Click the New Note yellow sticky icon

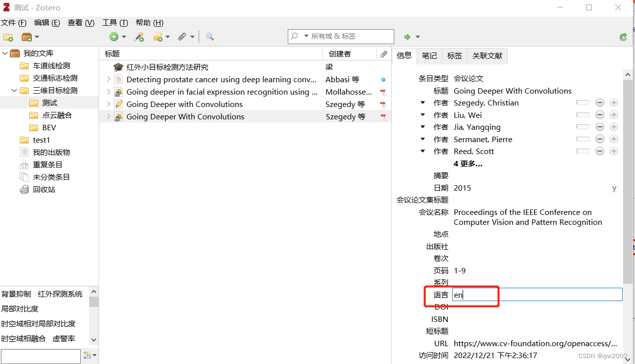click(x=158, y=37)
